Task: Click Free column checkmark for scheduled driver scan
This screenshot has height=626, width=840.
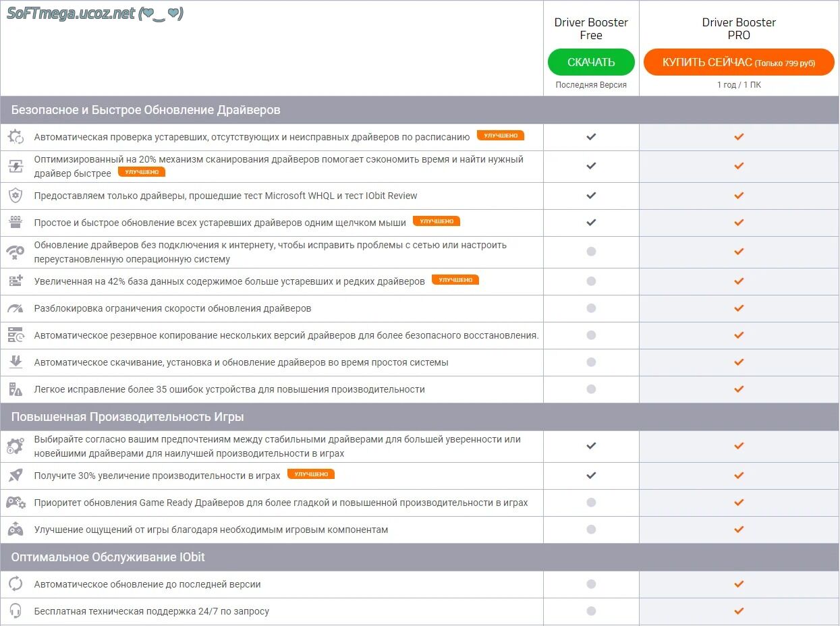Action: (591, 137)
